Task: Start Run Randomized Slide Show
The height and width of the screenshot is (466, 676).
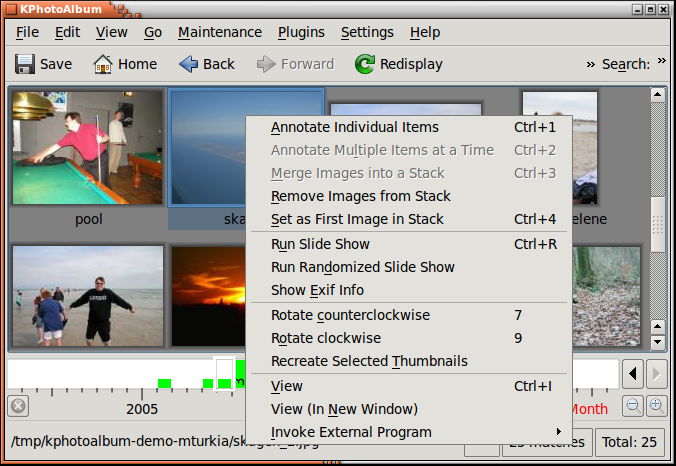Action: (x=409, y=267)
